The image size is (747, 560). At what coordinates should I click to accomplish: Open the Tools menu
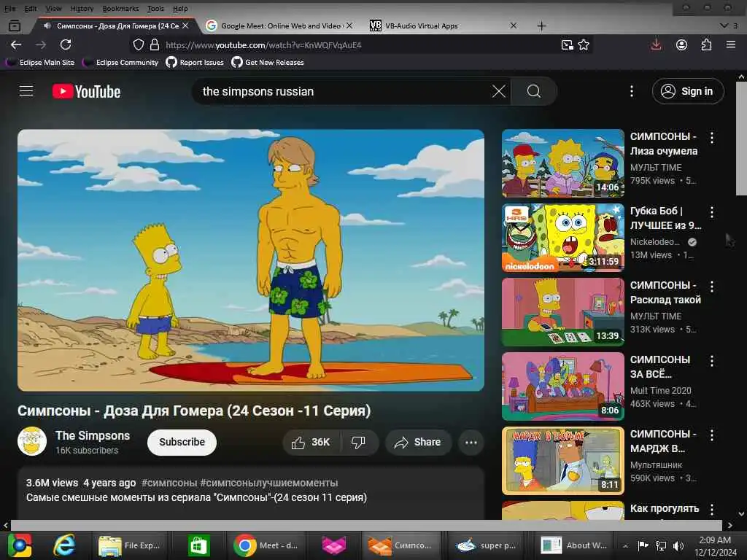click(155, 9)
